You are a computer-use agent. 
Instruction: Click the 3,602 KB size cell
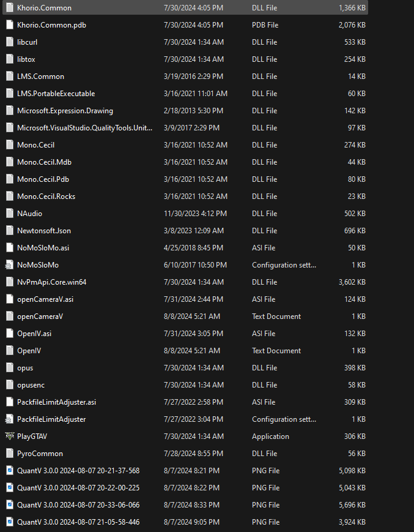click(352, 282)
